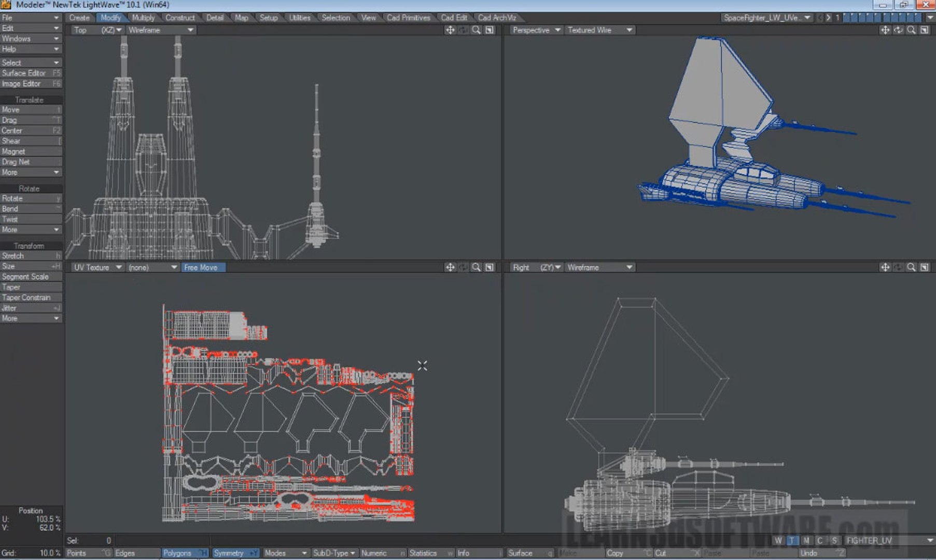Enable the W weight map button

coord(778,540)
